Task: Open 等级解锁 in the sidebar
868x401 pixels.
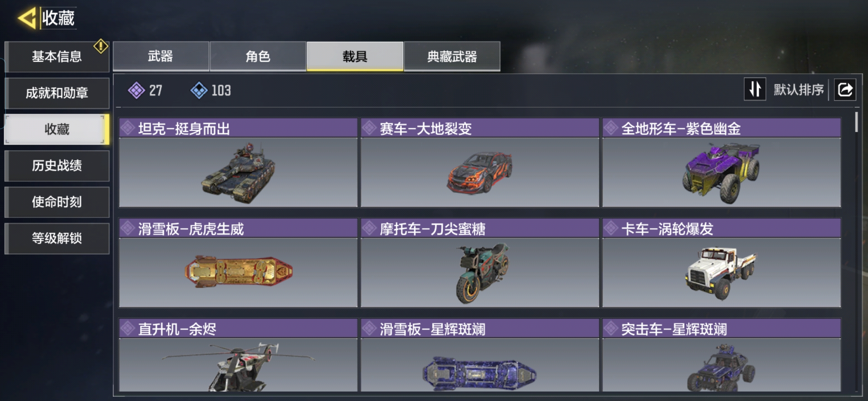Action: click(57, 238)
